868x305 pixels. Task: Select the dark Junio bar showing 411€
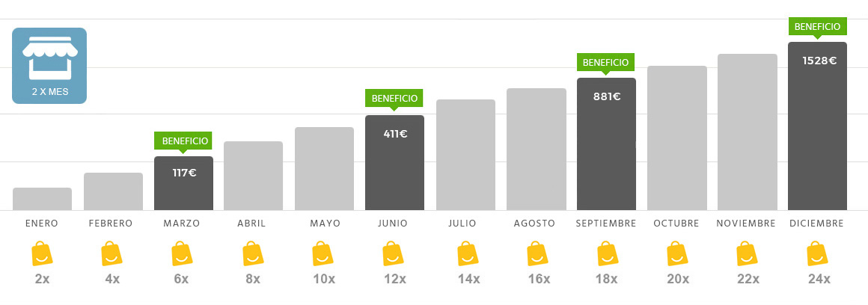pos(394,162)
